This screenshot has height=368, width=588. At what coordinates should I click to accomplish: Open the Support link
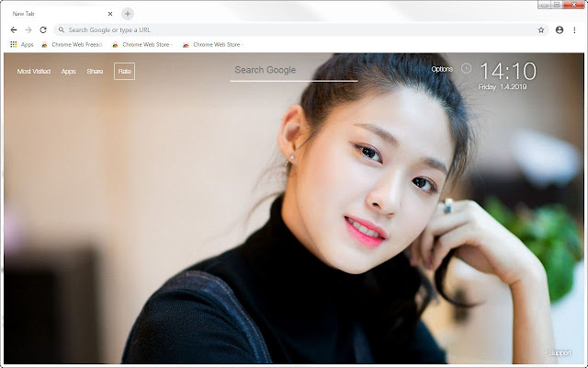tap(560, 353)
